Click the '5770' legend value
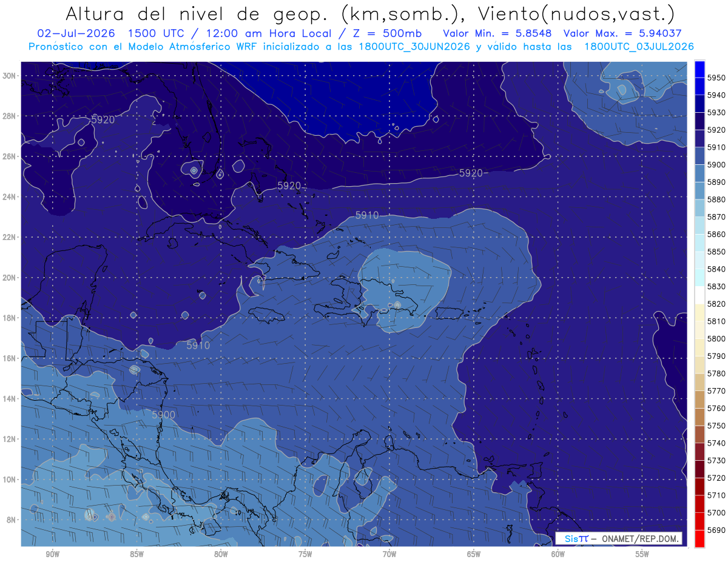Image resolution: width=728 pixels, height=562 pixels. [716, 391]
